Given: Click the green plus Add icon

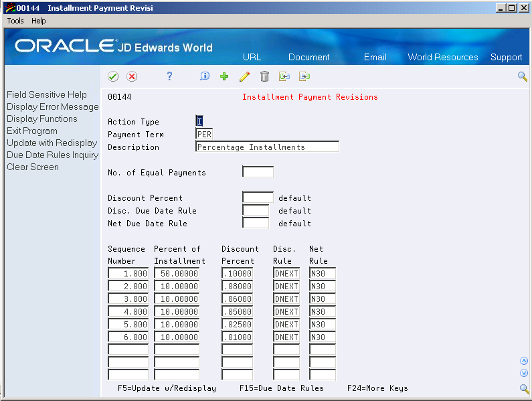Looking at the screenshot, I should coord(224,76).
